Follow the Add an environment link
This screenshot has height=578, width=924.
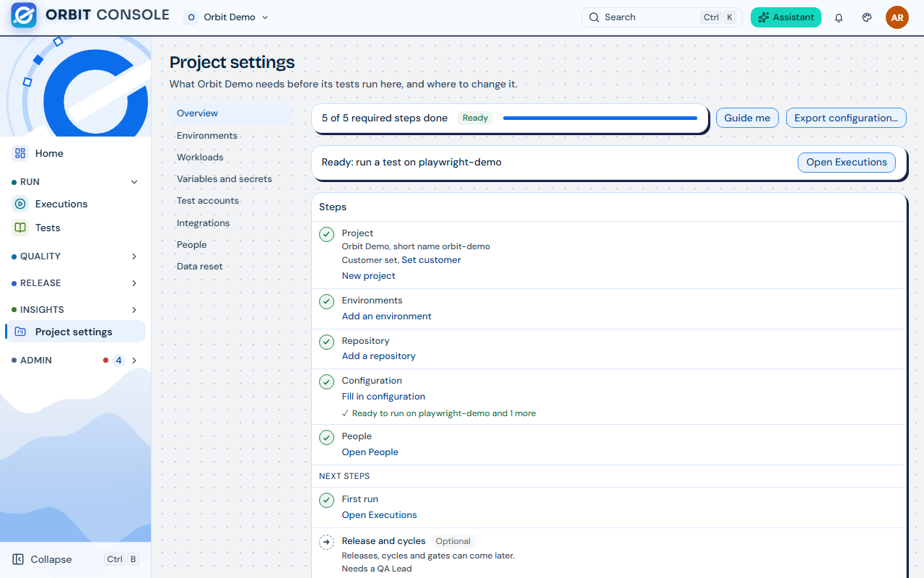386,316
